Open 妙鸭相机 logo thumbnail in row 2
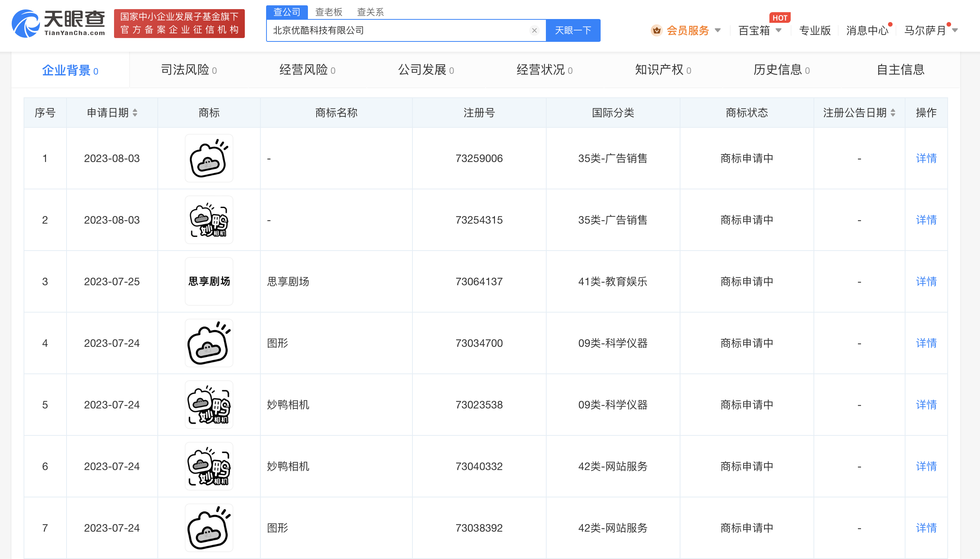 pyautogui.click(x=209, y=220)
